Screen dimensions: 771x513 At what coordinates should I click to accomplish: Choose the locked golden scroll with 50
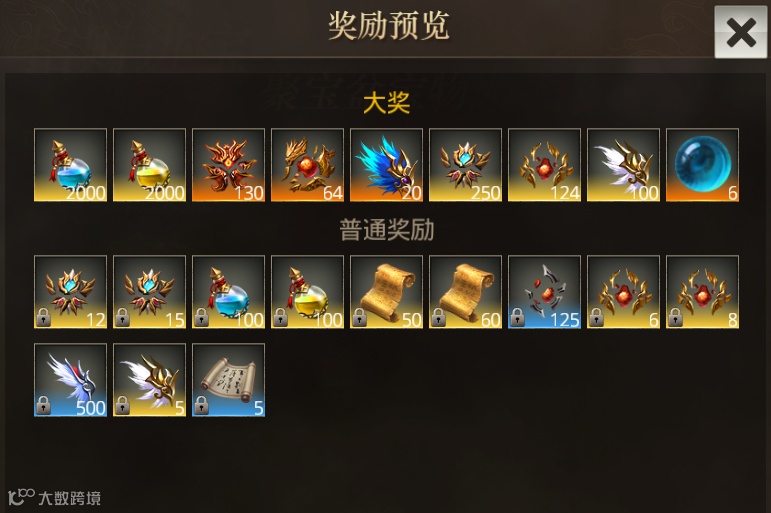pos(386,292)
